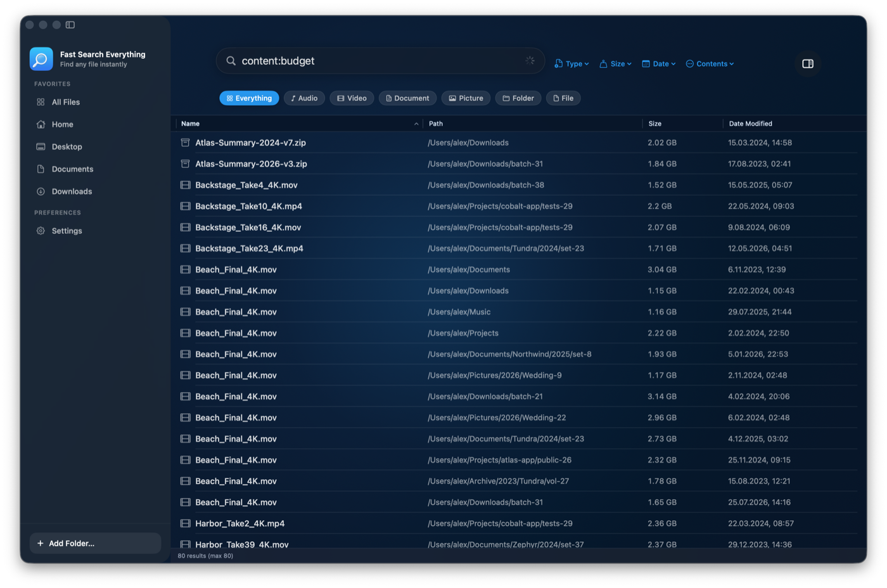
Task: Select Backstage_Take23_4K.mp4 file name
Action: (249, 248)
